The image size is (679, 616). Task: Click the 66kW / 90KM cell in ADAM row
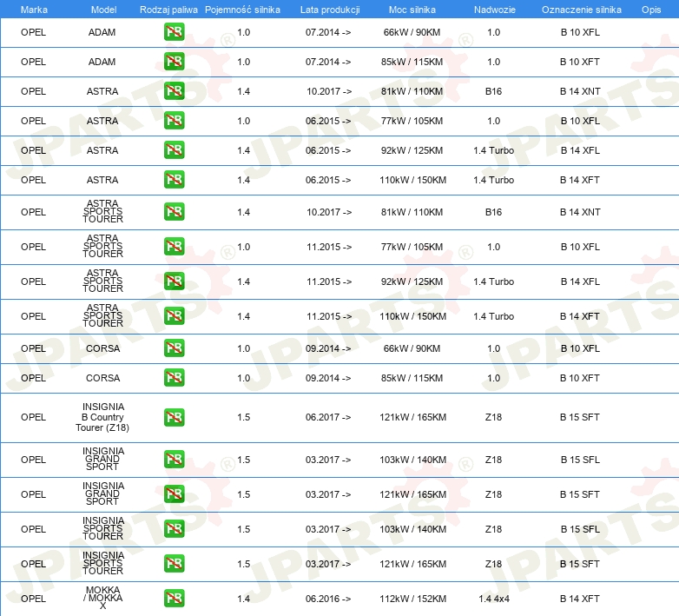(412, 32)
